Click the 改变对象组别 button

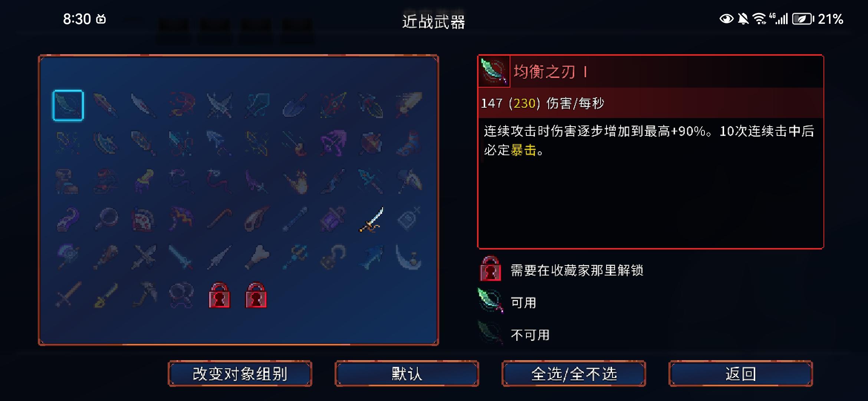[240, 374]
